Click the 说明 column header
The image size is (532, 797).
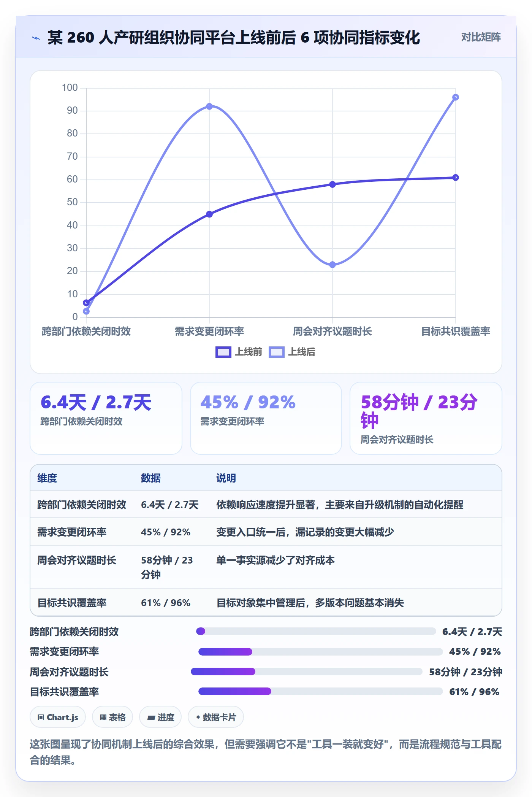[x=226, y=478]
